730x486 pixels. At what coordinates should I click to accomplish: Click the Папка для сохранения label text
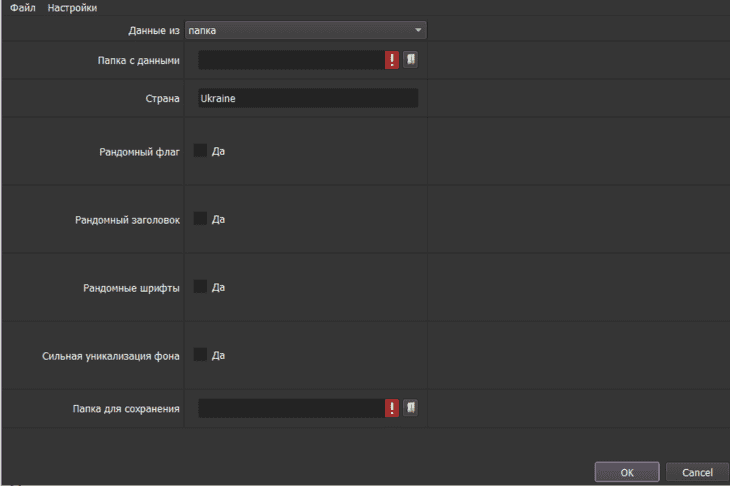[x=126, y=409]
